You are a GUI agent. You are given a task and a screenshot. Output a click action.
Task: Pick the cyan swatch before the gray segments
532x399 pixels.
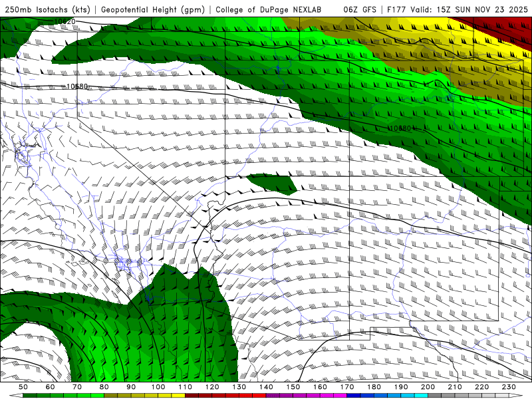[x=421, y=396]
